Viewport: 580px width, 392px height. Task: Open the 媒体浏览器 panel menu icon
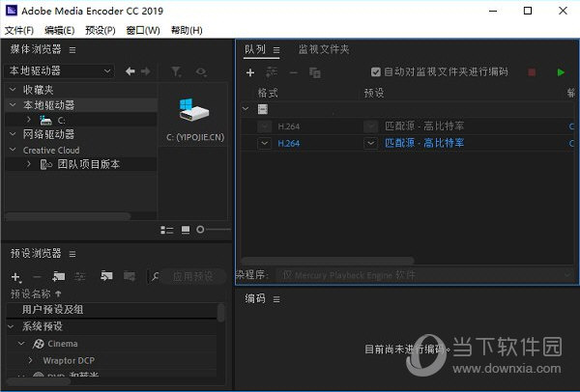(72, 50)
